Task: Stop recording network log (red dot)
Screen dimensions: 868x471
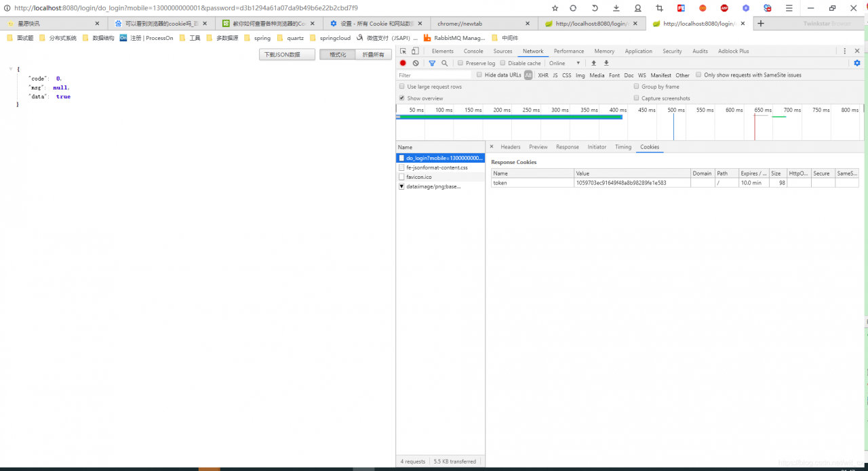Action: 403,63
